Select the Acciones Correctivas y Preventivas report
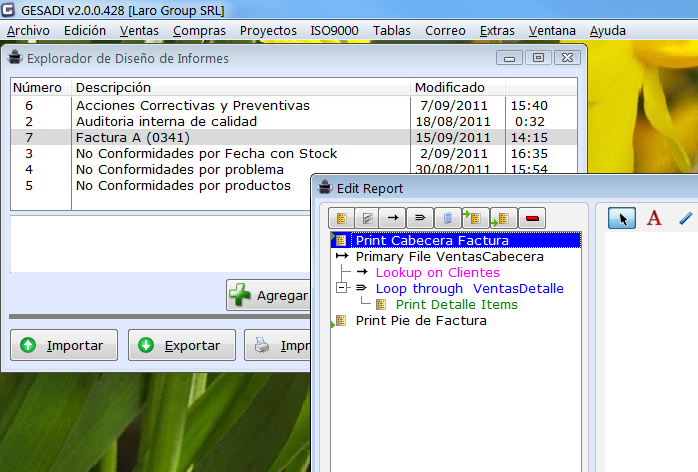 [193, 106]
